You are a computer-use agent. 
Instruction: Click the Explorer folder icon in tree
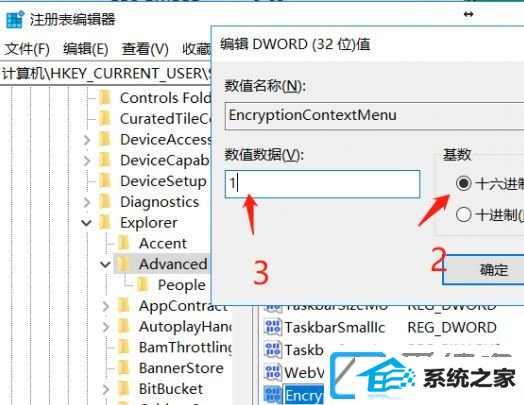[105, 223]
